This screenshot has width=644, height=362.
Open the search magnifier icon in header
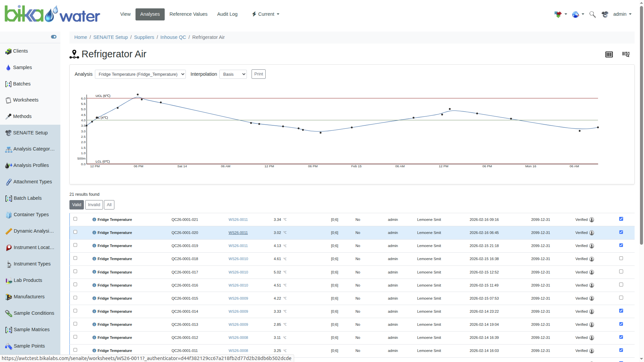tap(592, 14)
